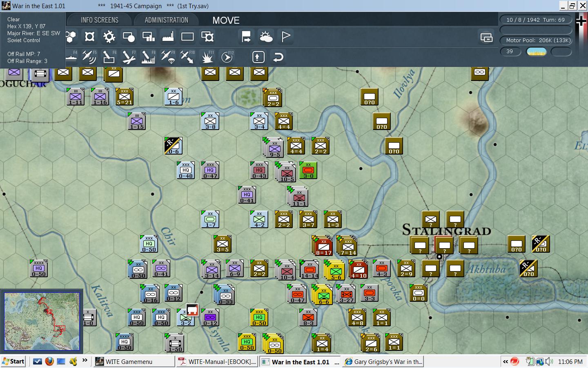
Task: Click the overlapping windows icon near the date
Action: click(486, 38)
